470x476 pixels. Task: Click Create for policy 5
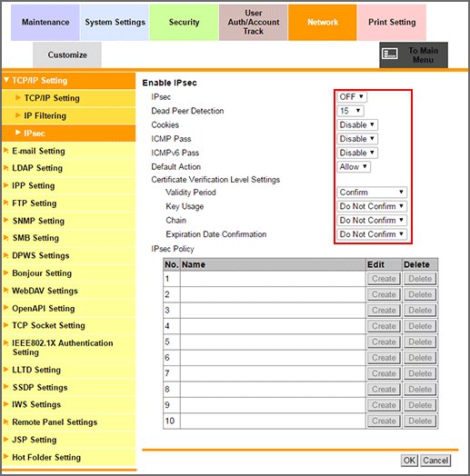click(x=384, y=342)
